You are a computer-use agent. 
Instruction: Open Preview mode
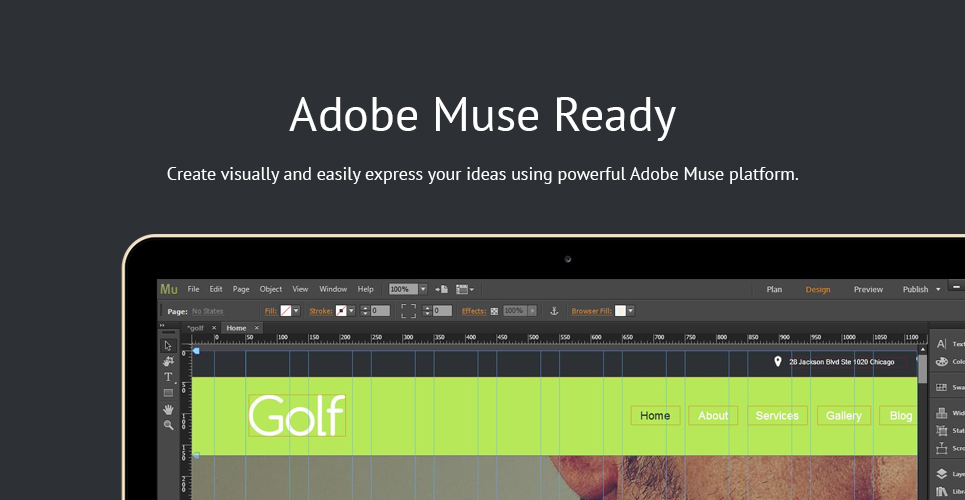pos(868,289)
